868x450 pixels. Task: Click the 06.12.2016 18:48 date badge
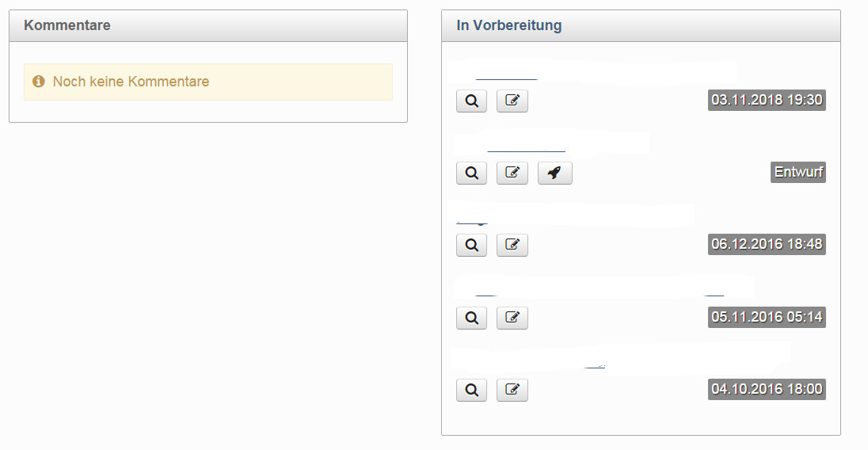pos(767,244)
